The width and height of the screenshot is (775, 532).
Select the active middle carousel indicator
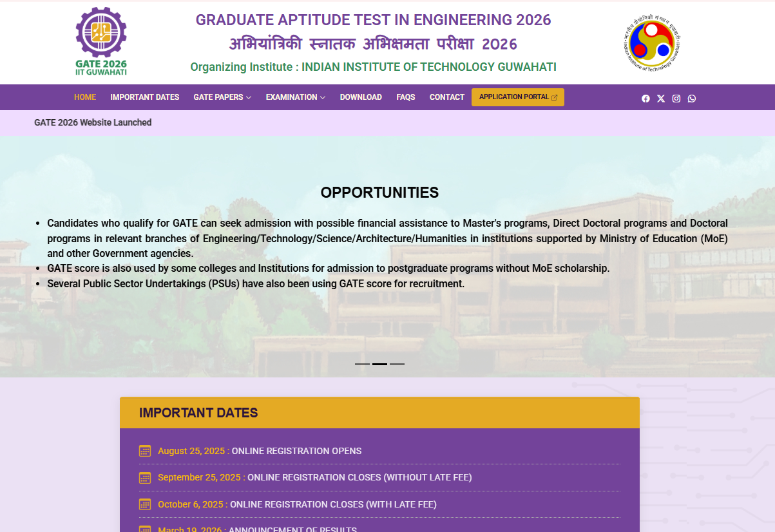[x=379, y=364]
